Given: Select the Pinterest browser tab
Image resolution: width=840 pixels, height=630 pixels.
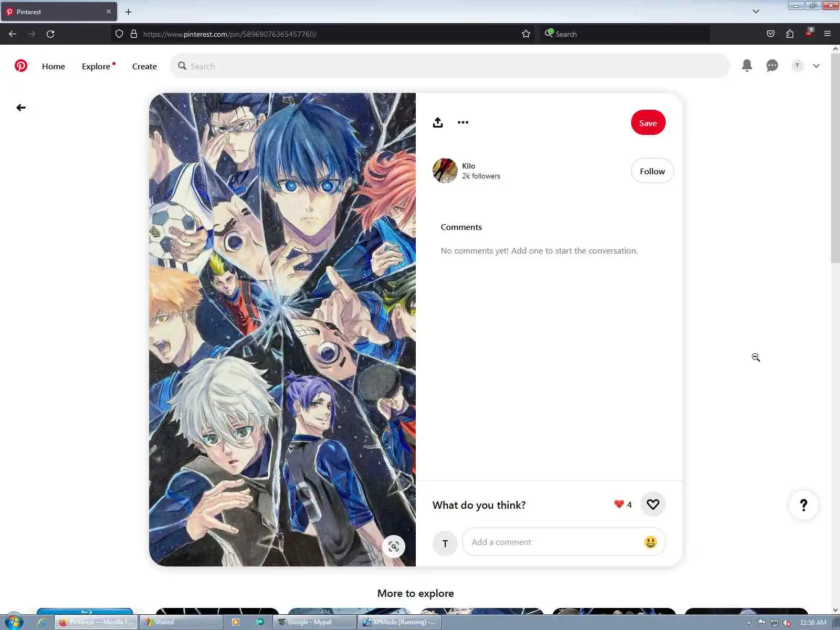Looking at the screenshot, I should (x=59, y=12).
